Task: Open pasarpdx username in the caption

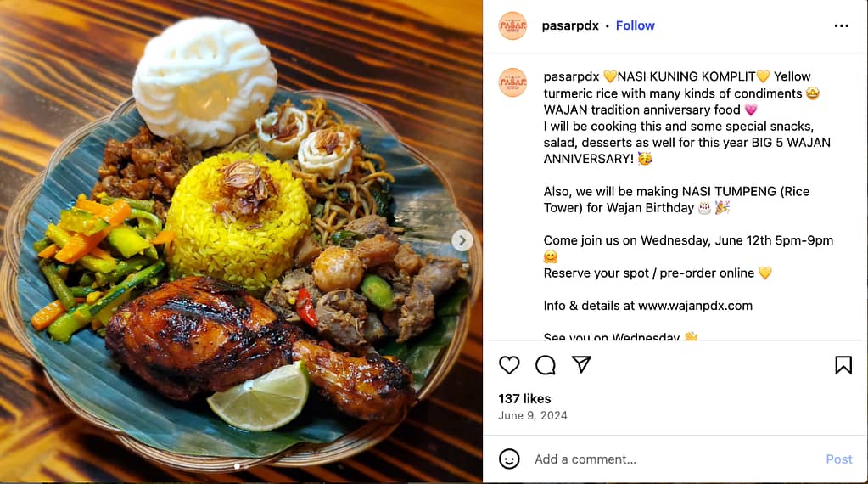Action: [x=571, y=76]
